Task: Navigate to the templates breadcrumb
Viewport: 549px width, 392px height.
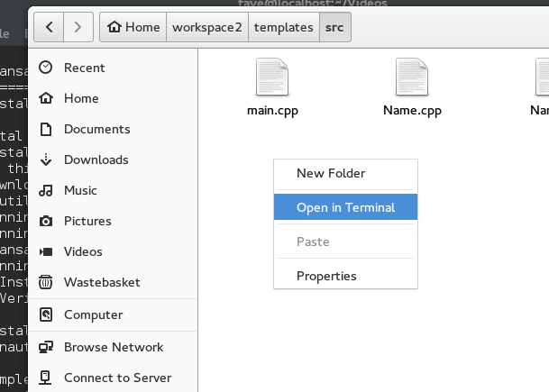Action: tap(284, 27)
